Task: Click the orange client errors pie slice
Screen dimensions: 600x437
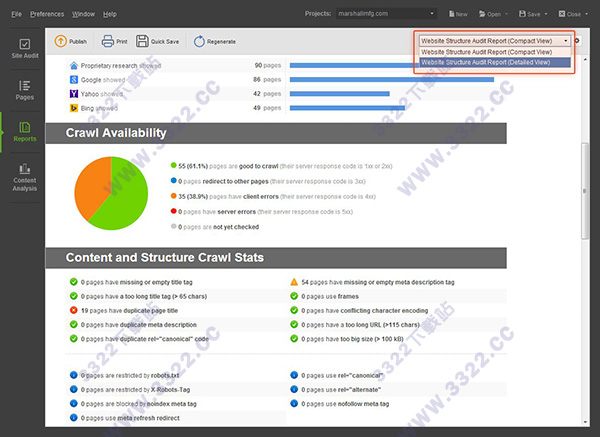Action: click(x=92, y=184)
